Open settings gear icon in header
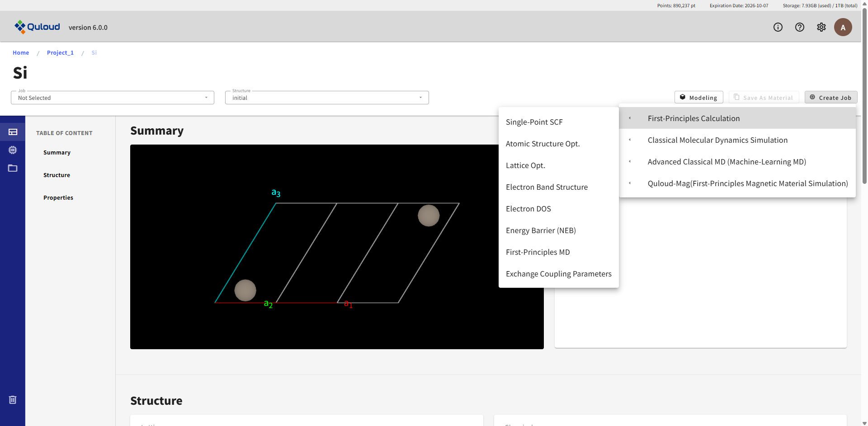868x426 pixels. 821,27
